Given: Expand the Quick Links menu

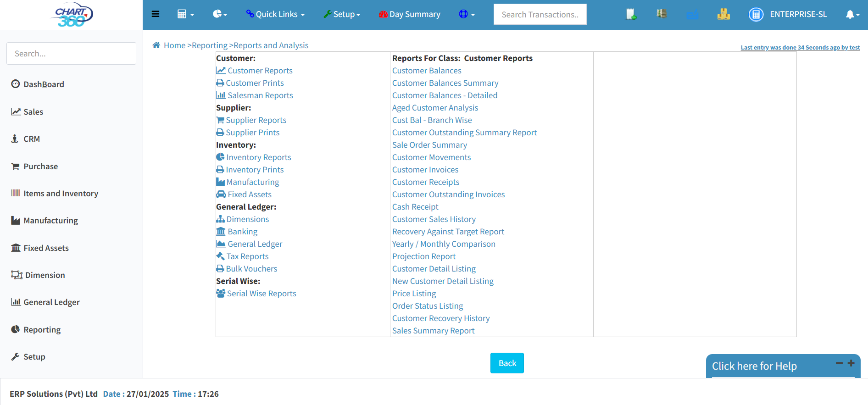Looking at the screenshot, I should pos(275,14).
